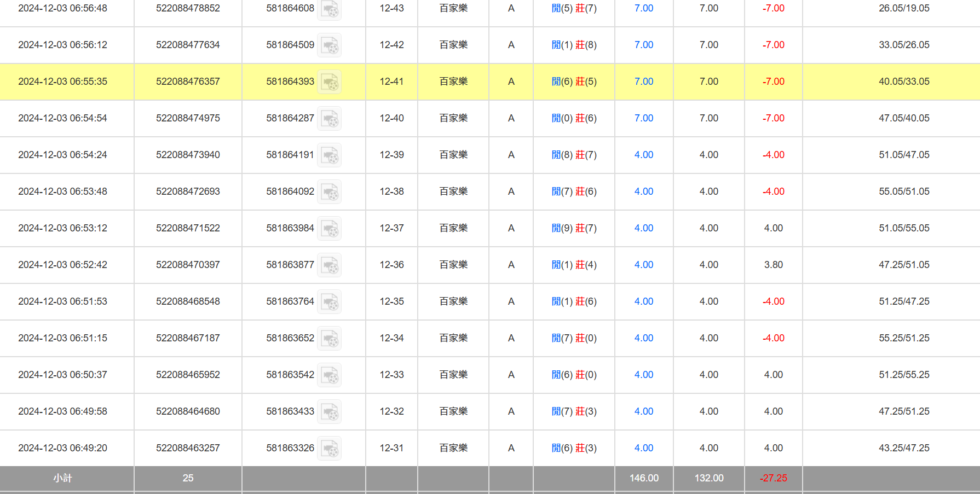Open video replay icon for round 581863652
Screen dimensions: 980x494
tap(330, 339)
